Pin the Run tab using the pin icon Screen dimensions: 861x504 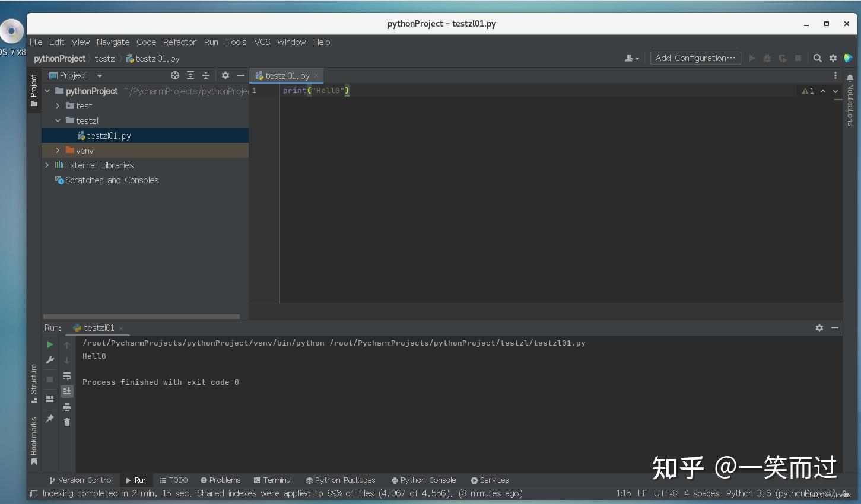[x=49, y=419]
